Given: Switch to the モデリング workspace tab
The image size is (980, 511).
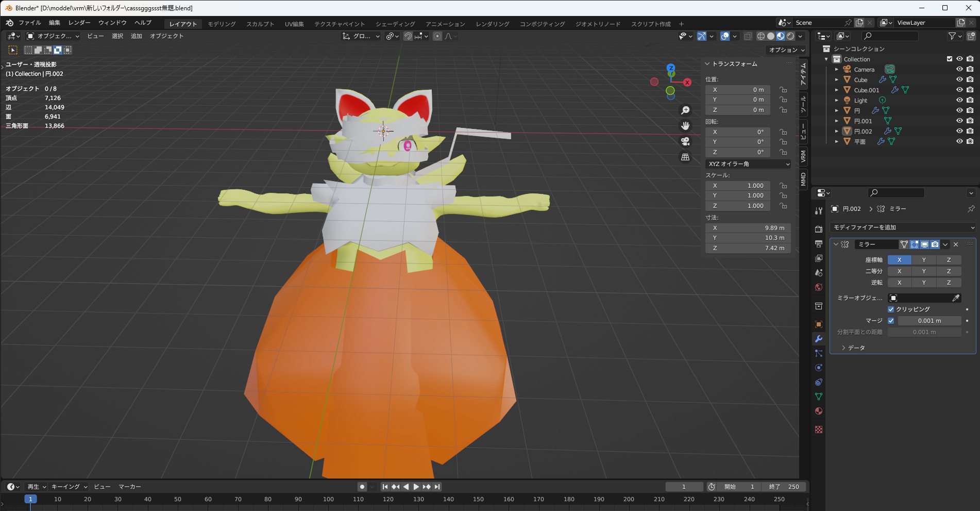Looking at the screenshot, I should pos(222,24).
